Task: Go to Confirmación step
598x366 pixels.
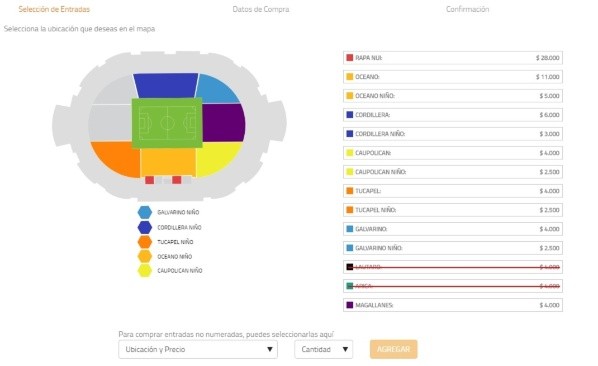Action: tap(468, 9)
